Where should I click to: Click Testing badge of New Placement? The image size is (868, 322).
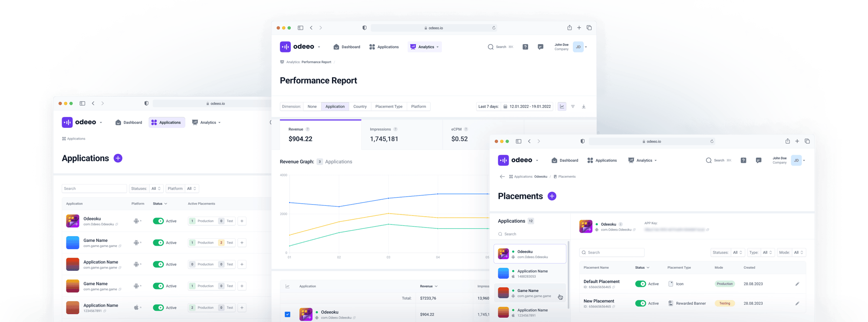tap(724, 304)
